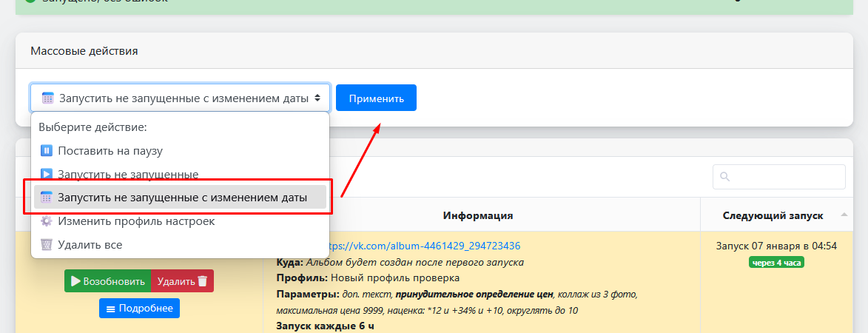Pick the "Удалить все" menu entry

click(90, 245)
